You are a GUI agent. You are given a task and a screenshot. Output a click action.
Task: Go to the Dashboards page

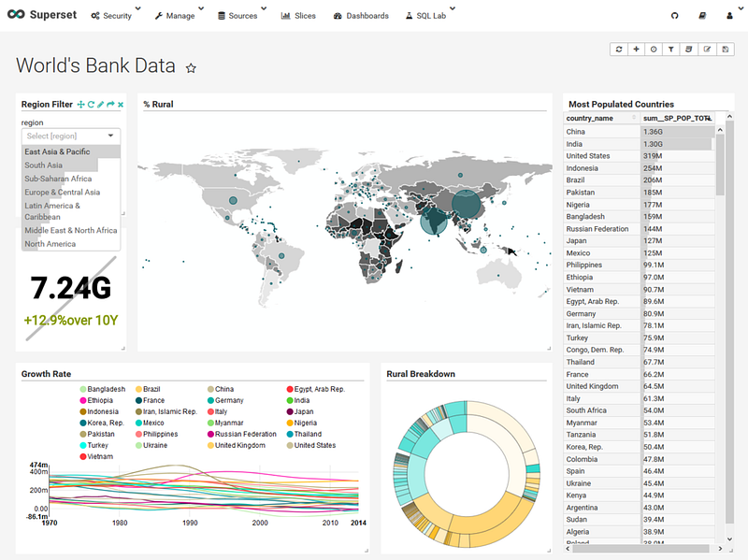pyautogui.click(x=361, y=16)
